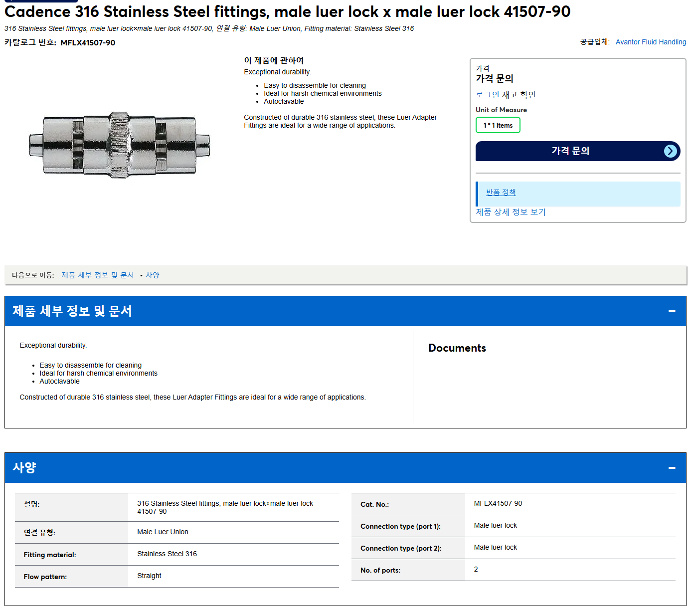The image size is (690, 616).
Task: Click the 'Male Luer Union' value in specifications
Action: pos(163,532)
